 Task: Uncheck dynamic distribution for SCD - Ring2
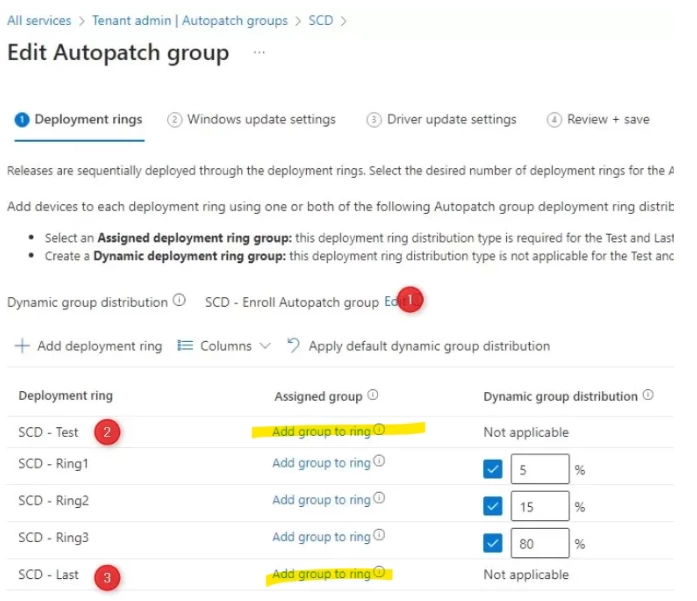493,506
